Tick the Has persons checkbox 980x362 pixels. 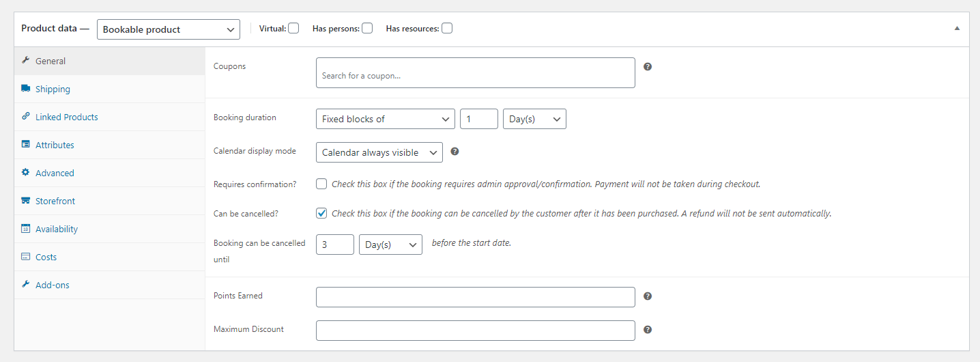(x=367, y=29)
